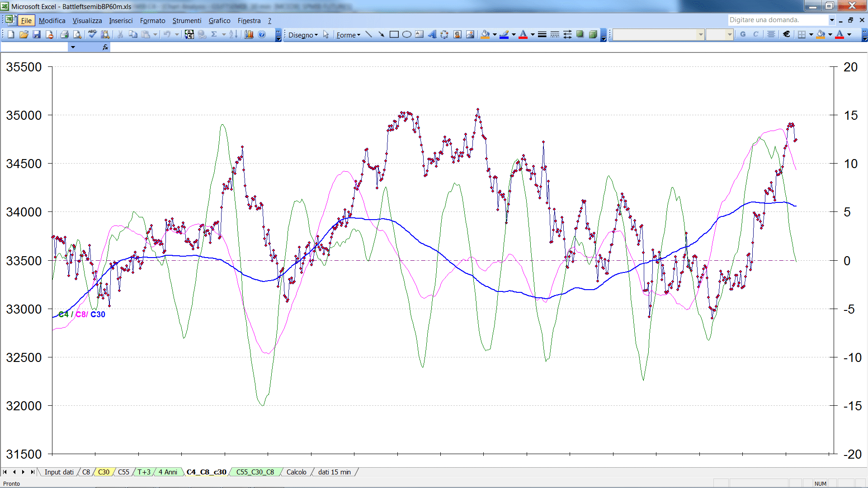Apply red font color on Drawing toolbar
The height and width of the screenshot is (488, 868).
click(x=523, y=34)
